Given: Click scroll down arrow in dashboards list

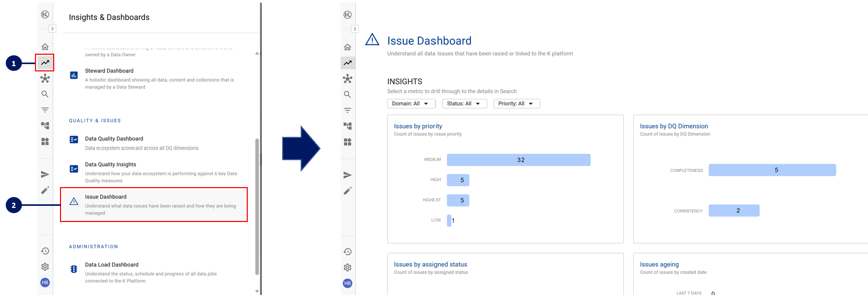Looking at the screenshot, I should tap(257, 291).
